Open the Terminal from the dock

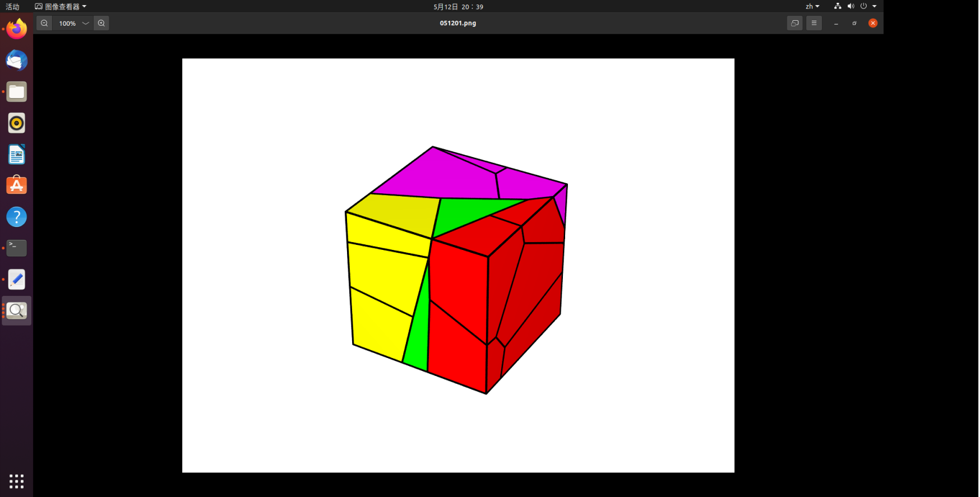(17, 248)
